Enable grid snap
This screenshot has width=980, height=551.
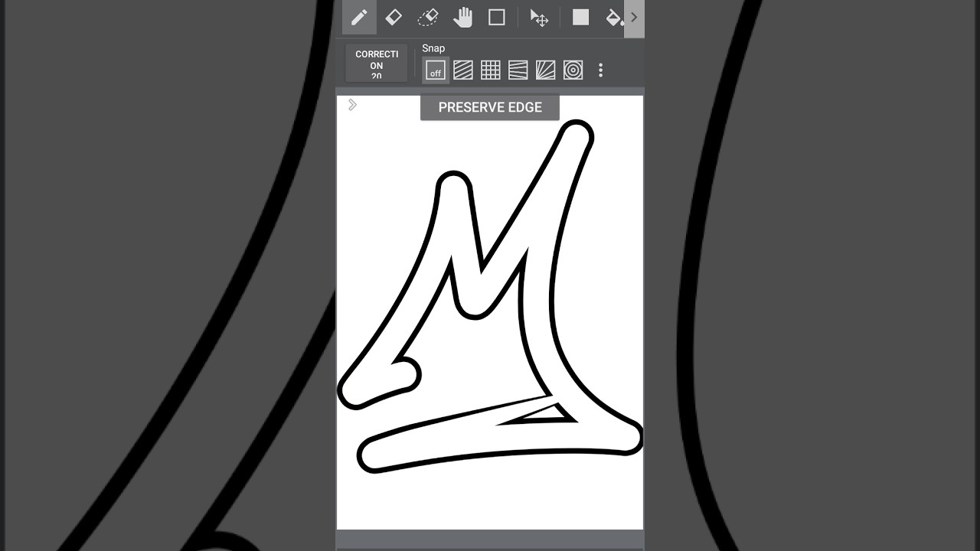[491, 70]
